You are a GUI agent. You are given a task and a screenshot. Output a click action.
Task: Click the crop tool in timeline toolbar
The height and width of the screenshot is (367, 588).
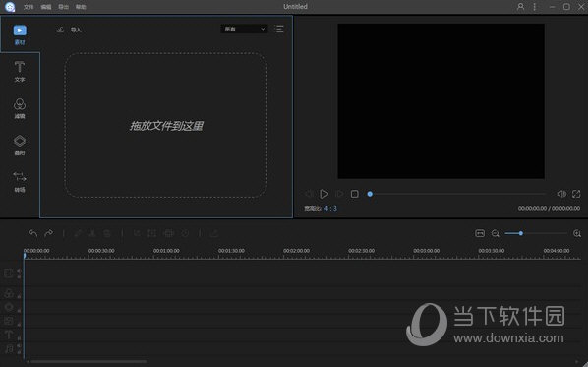tap(137, 233)
